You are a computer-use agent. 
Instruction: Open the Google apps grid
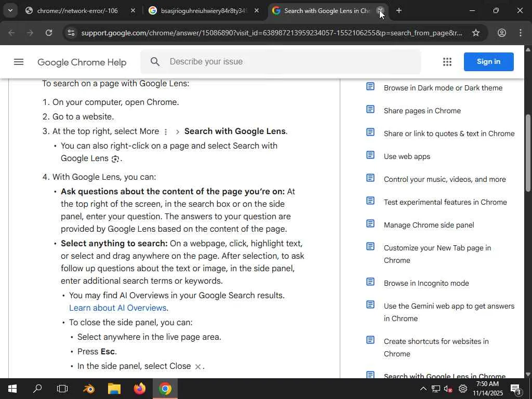(447, 62)
